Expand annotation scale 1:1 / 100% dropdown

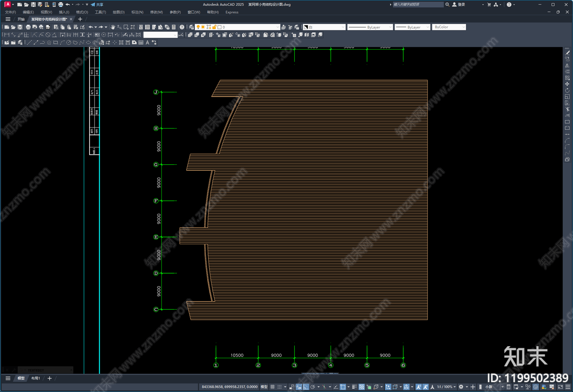tap(446, 387)
